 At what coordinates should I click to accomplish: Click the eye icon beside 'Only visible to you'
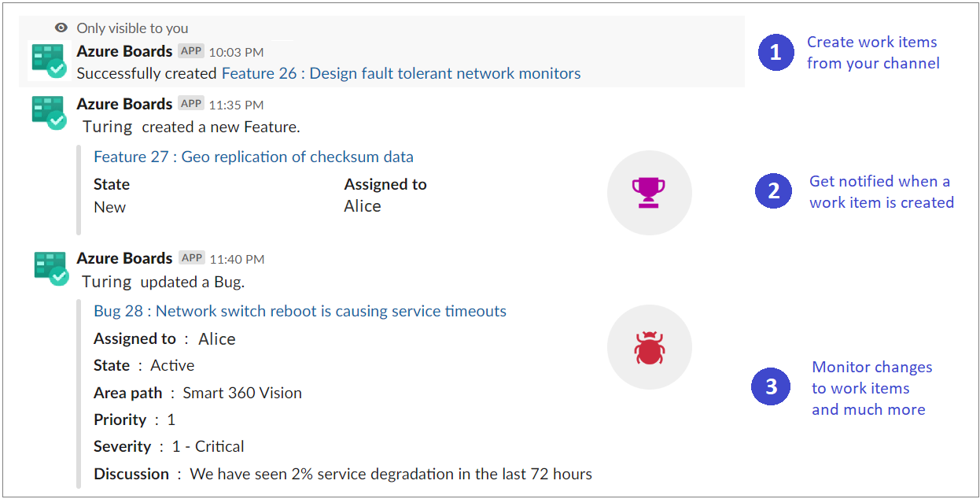pos(61,28)
